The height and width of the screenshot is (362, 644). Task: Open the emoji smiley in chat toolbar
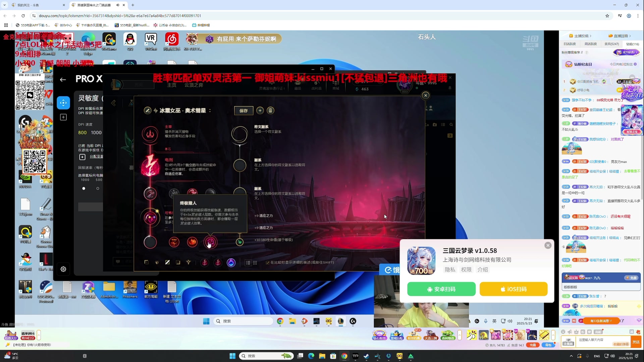point(563,332)
